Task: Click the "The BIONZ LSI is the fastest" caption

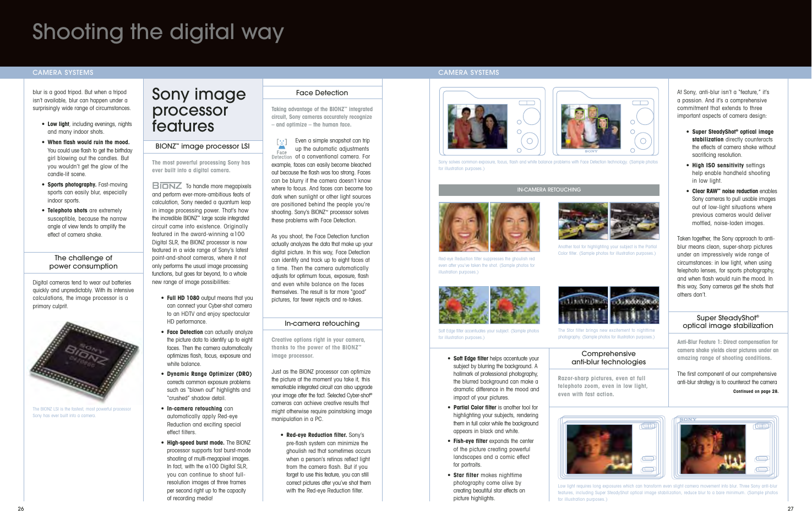Action: 82,412
